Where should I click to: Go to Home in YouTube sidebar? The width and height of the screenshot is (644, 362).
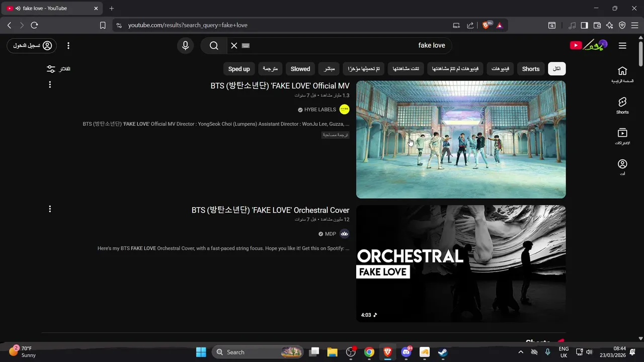(x=622, y=74)
